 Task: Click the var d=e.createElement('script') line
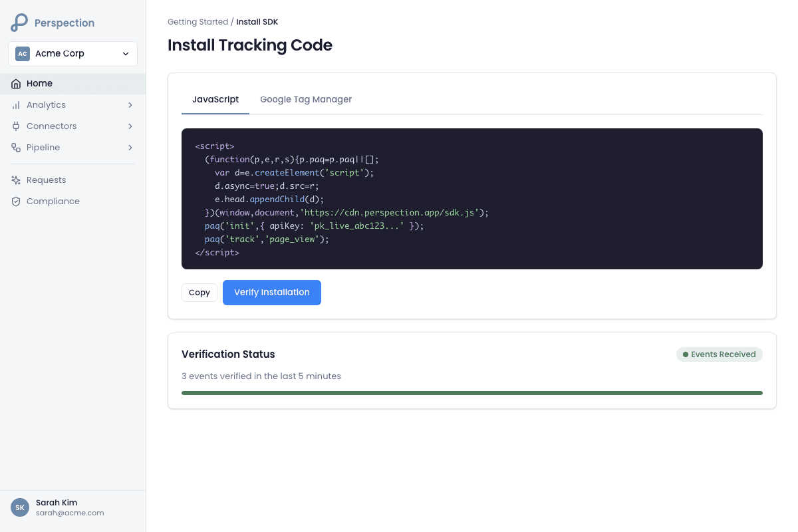pos(295,173)
